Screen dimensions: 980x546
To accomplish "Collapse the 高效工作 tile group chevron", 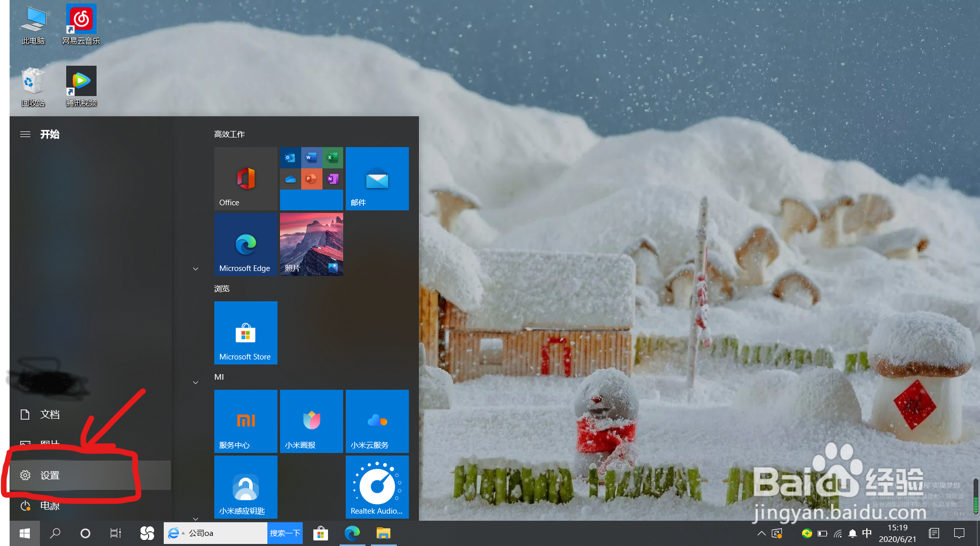I will pyautogui.click(x=195, y=268).
